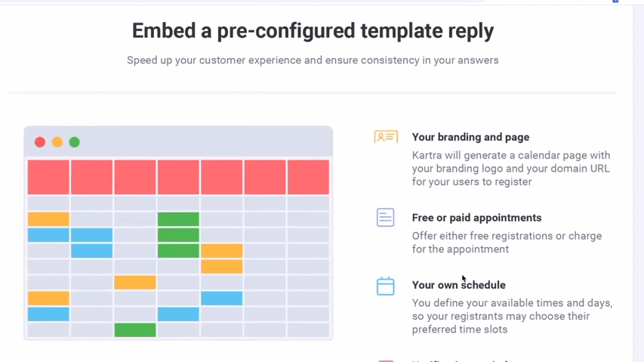Viewport: 644px width, 362px height.
Task: Click the blue calendar icon for schedule
Action: 385,286
